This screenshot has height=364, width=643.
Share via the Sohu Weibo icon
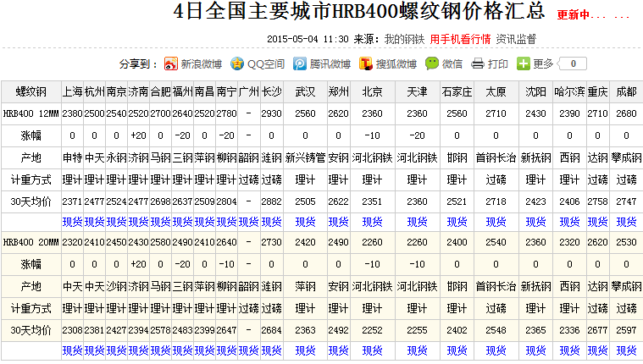[x=366, y=64]
